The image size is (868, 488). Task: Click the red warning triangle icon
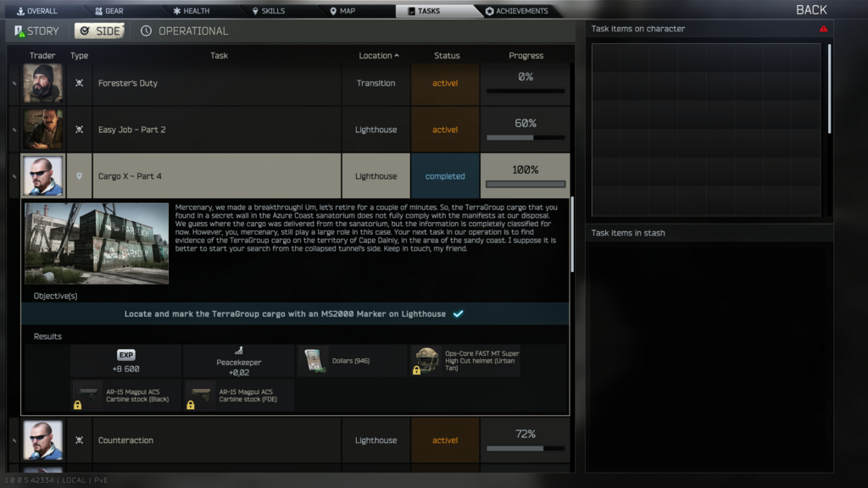point(824,29)
